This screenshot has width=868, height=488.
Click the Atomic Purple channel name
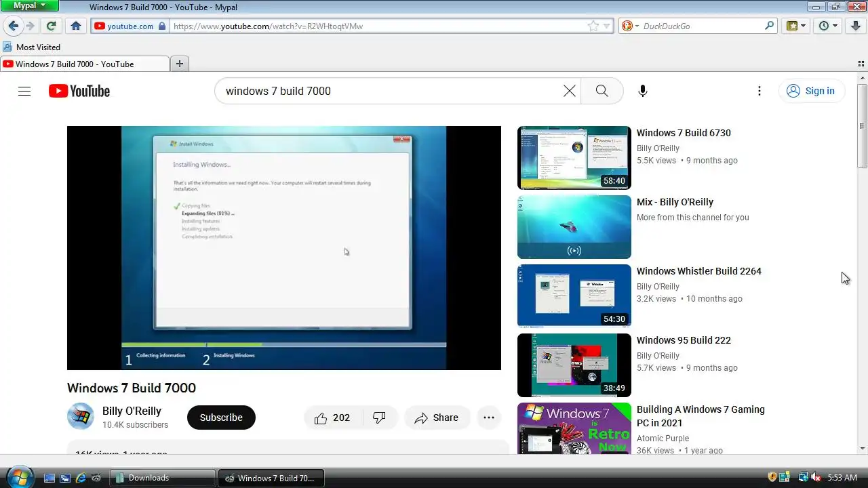663,439
